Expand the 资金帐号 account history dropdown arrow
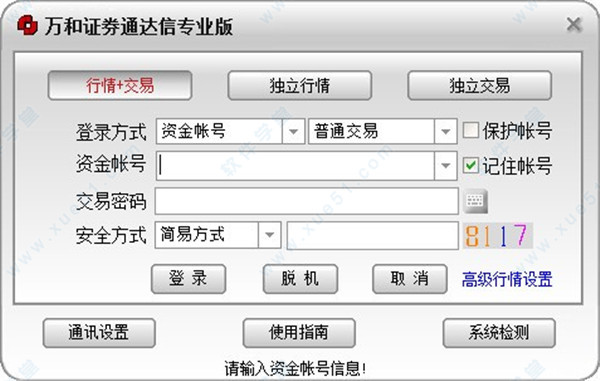 click(445, 166)
